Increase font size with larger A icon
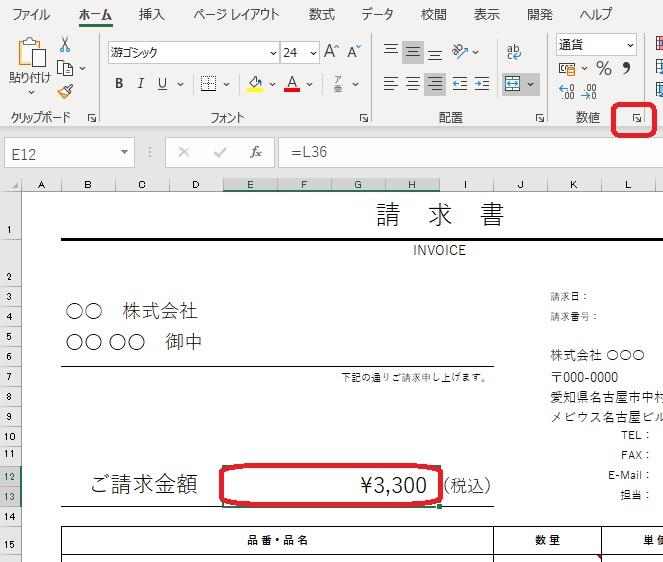 331,52
